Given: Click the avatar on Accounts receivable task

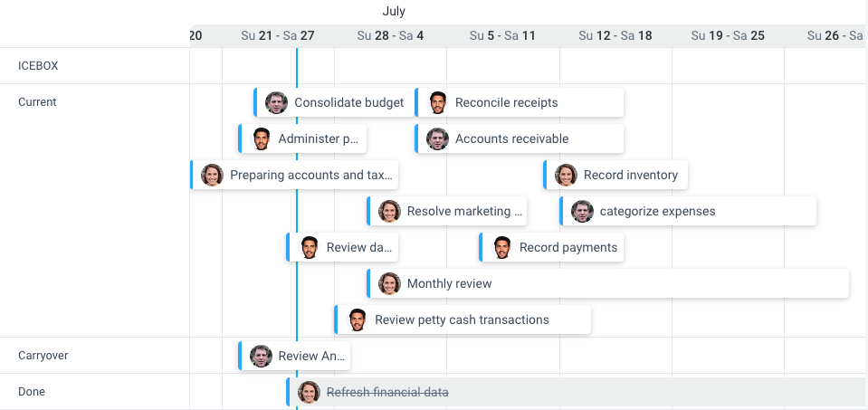Looking at the screenshot, I should pyautogui.click(x=437, y=138).
